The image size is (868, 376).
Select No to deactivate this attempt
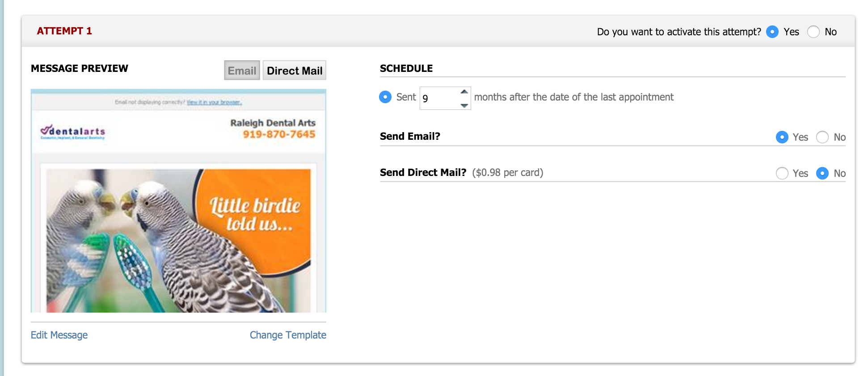(813, 32)
